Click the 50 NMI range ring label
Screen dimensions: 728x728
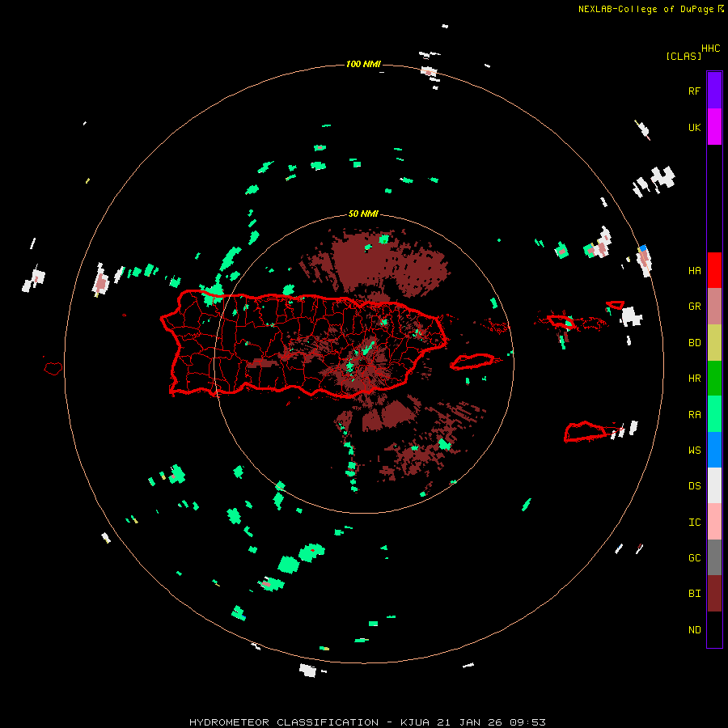coord(363,214)
